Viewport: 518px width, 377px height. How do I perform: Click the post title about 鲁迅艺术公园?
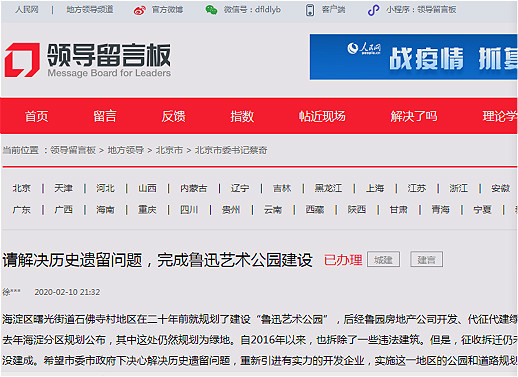158,260
